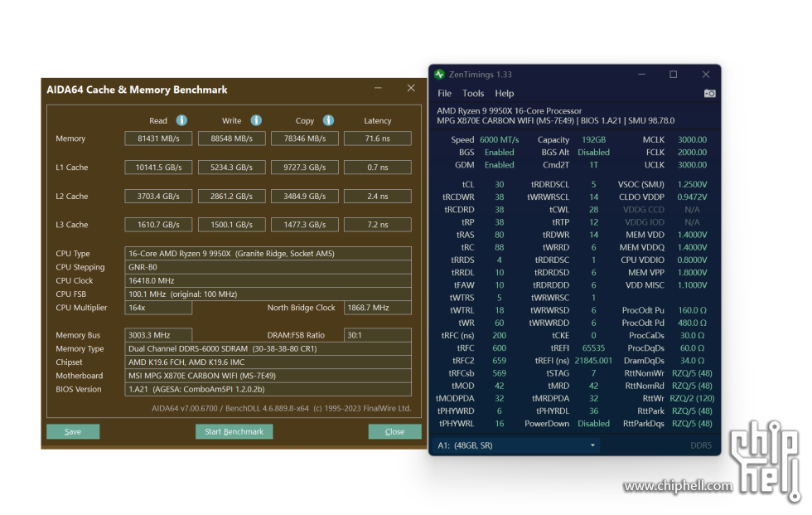Image resolution: width=812 pixels, height=515 pixels.
Task: Click the MEM VDD value 1.4000V
Action: 693,235
